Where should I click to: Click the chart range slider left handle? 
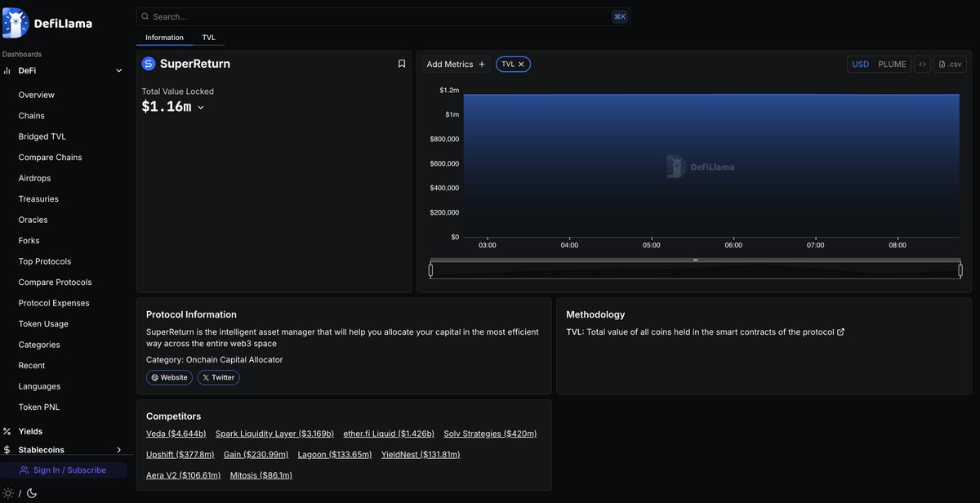pos(430,269)
